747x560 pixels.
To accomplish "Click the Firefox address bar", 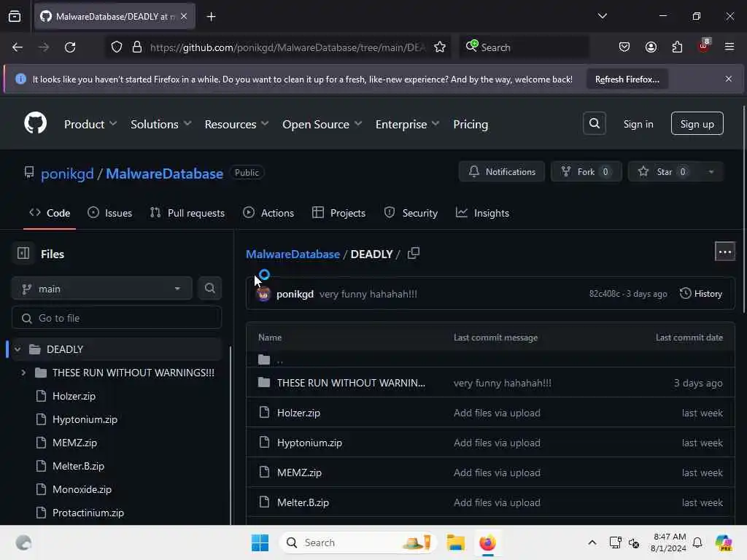I will [286, 47].
